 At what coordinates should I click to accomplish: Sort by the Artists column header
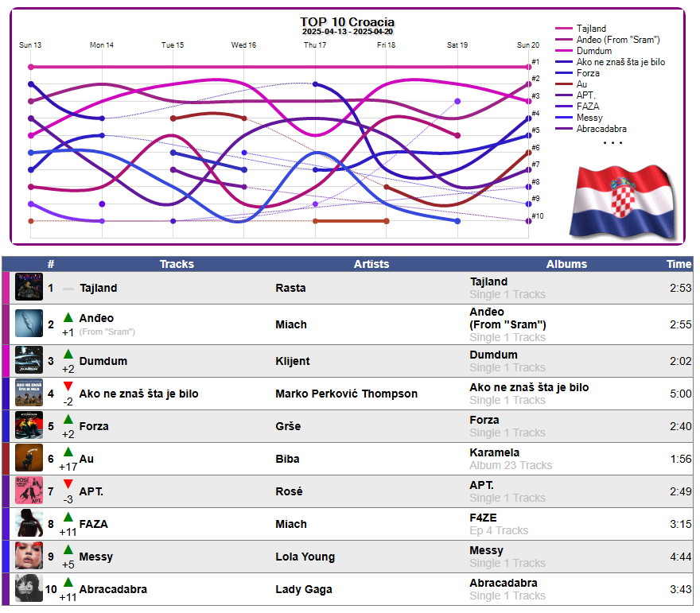(371, 264)
